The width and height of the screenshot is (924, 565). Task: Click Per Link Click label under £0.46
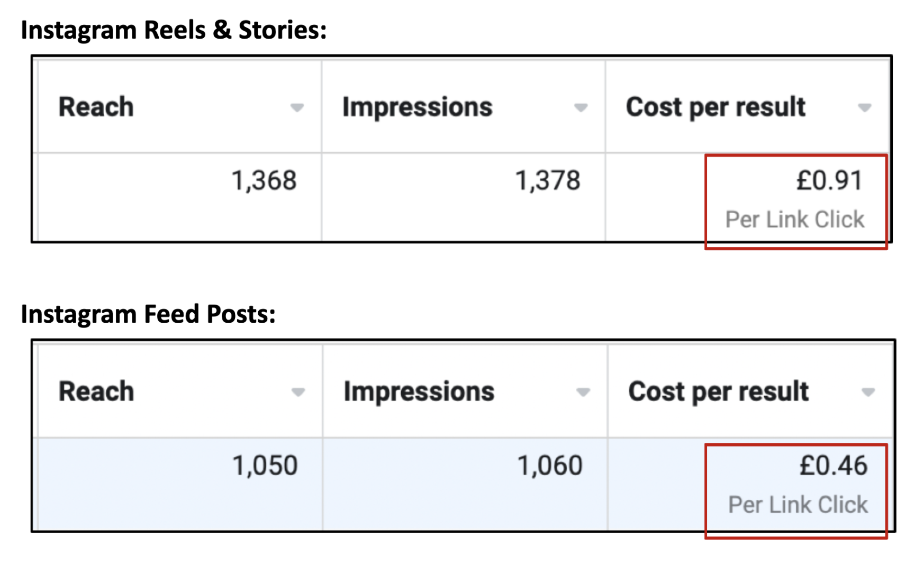(x=798, y=505)
